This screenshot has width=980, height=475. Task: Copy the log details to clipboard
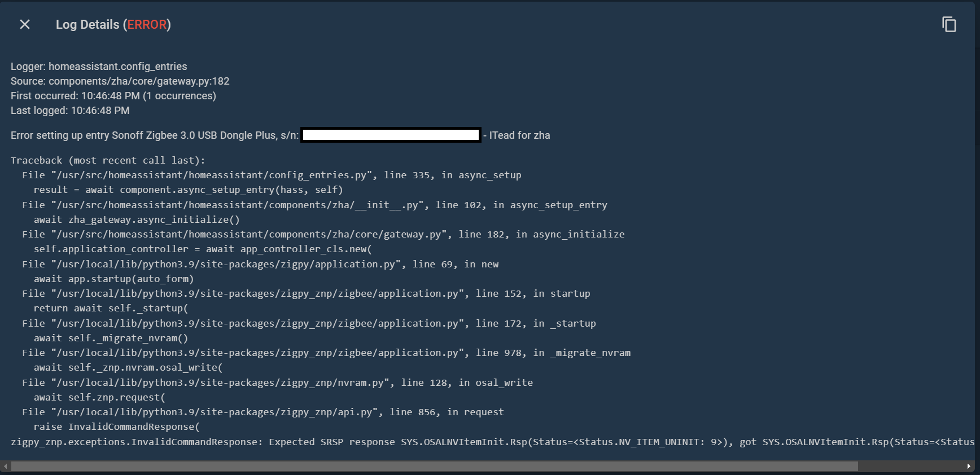tap(949, 24)
